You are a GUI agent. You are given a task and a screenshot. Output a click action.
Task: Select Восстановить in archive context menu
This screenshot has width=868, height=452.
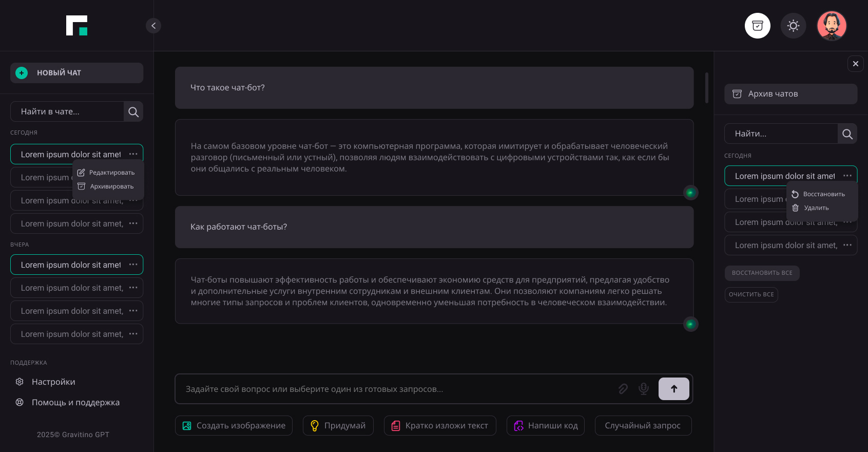pyautogui.click(x=823, y=194)
